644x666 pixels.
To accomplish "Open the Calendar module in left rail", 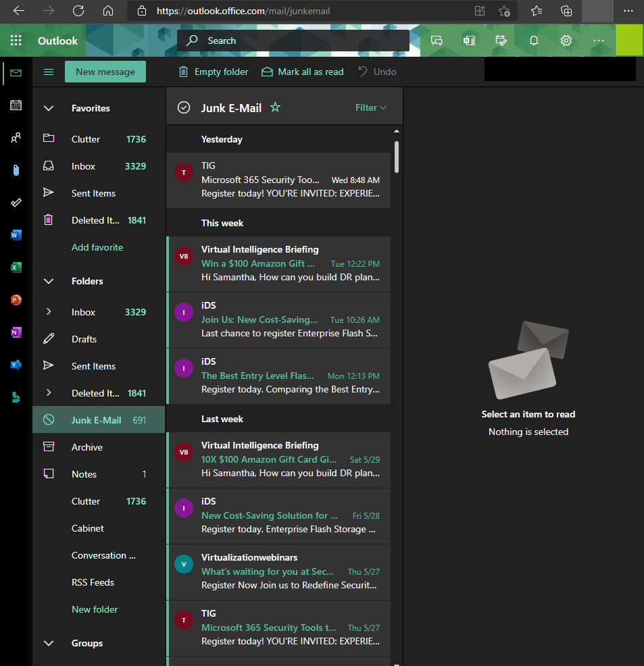I will point(16,105).
